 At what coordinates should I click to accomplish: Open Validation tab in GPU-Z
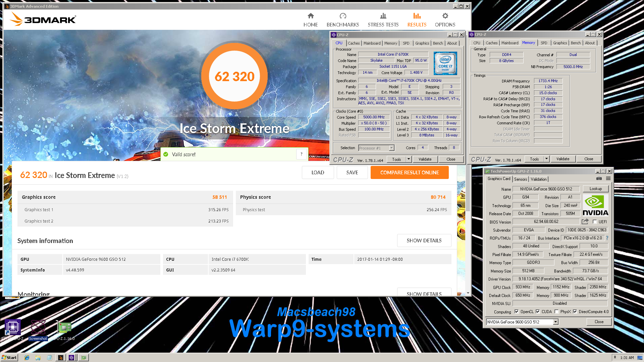point(539,179)
